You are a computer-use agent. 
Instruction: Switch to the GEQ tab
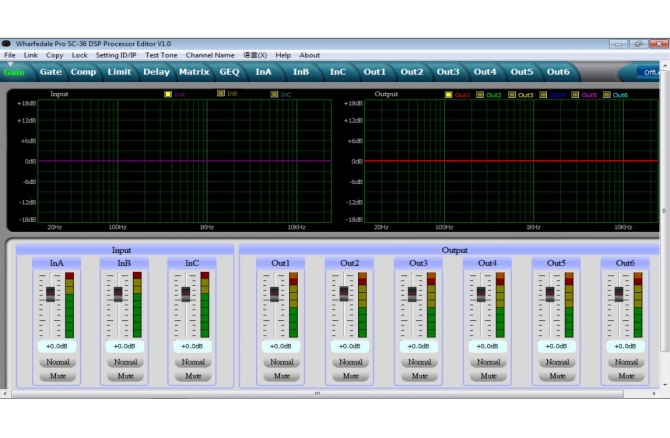[x=229, y=72]
